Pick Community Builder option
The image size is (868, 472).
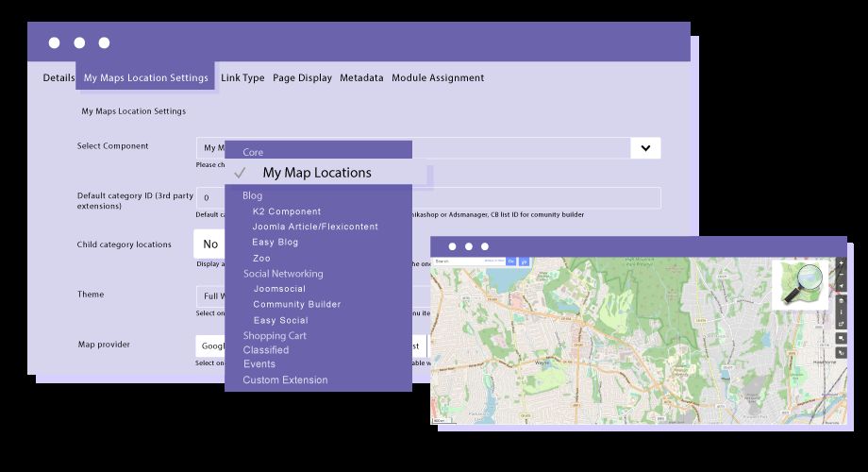[296, 304]
